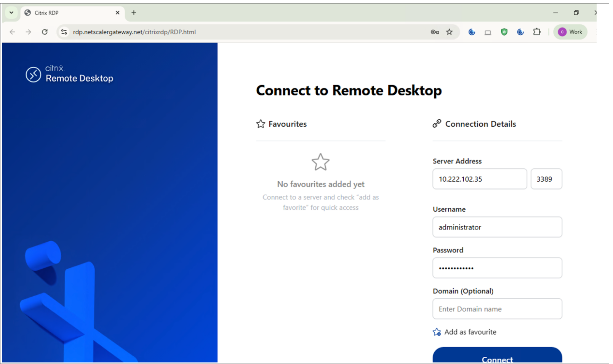Click the Enter Domain name field

tap(497, 309)
